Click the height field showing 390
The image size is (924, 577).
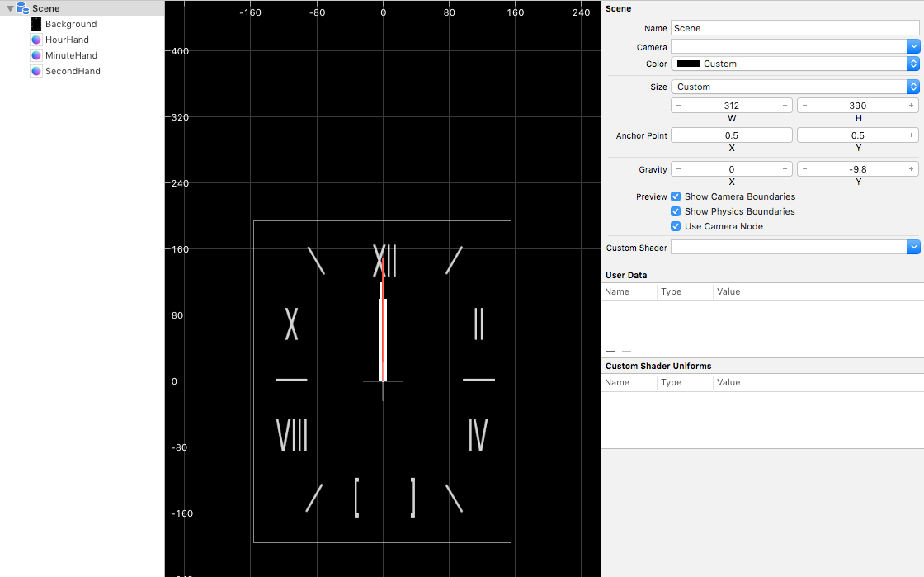(857, 106)
